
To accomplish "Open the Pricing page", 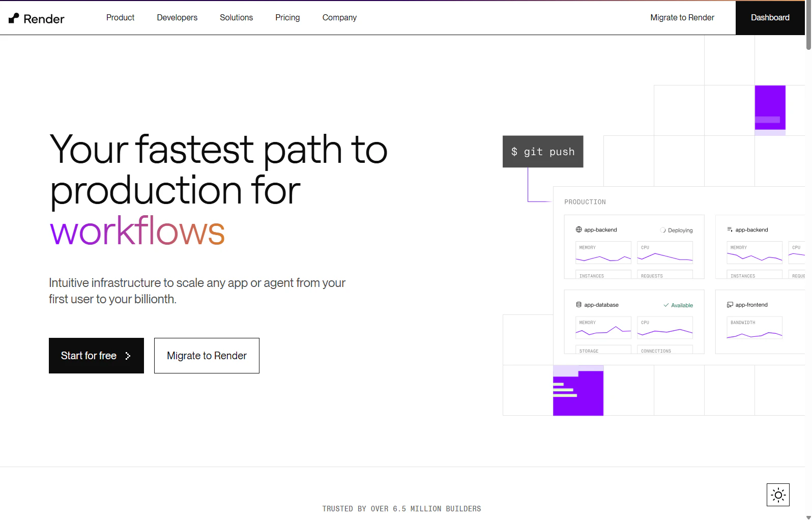I will pos(287,17).
